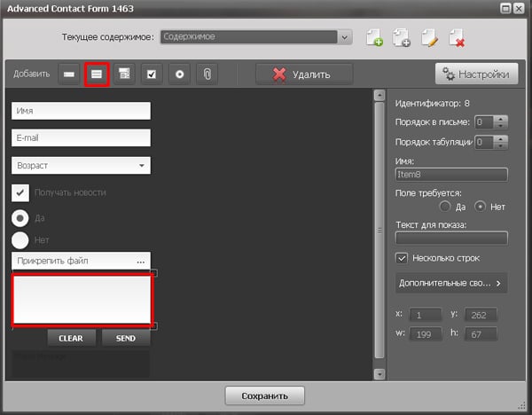
Task: Add a single-line text field
Action: [68, 74]
